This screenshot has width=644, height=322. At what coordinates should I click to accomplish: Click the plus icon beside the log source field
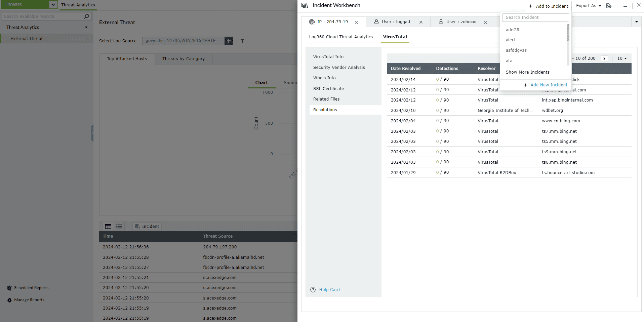[229, 41]
